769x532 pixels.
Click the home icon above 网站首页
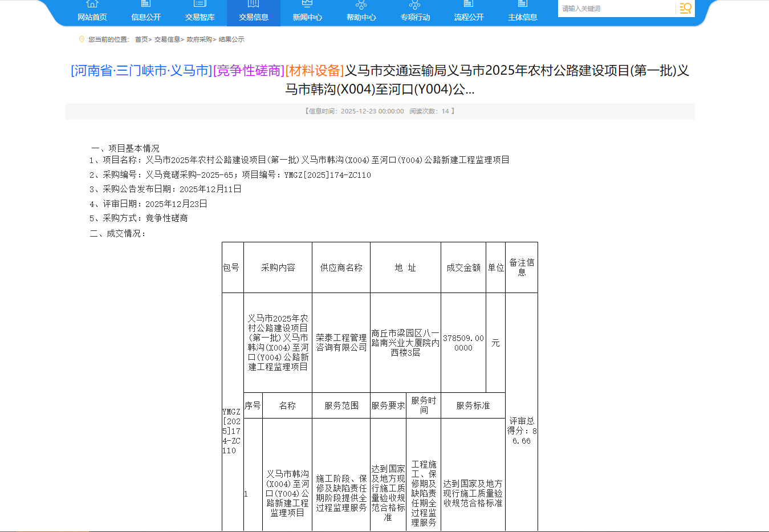click(92, 4)
